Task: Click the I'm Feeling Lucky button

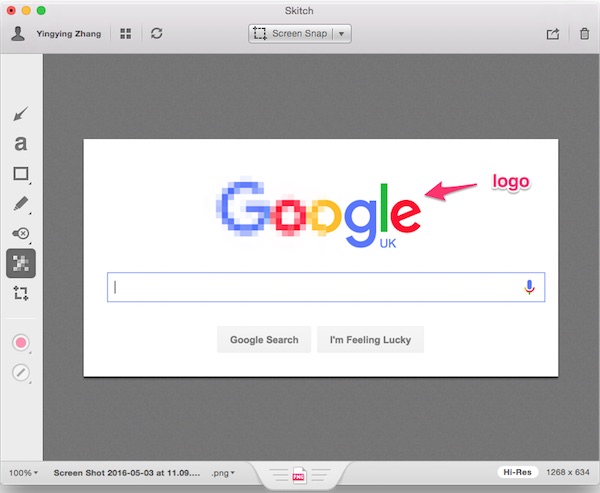Action: click(x=370, y=340)
